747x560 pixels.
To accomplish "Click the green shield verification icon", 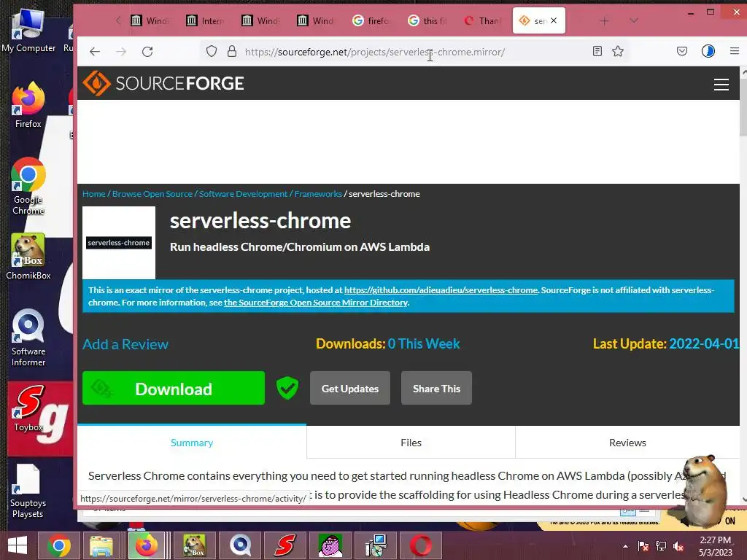I will click(287, 388).
